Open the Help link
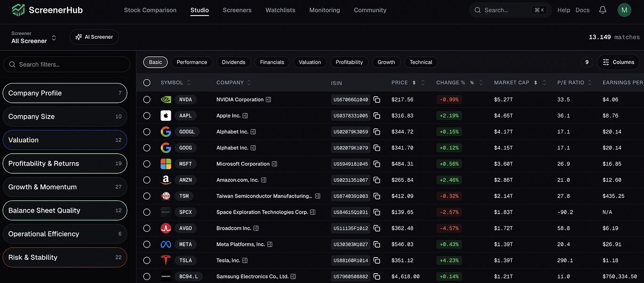 [563, 10]
